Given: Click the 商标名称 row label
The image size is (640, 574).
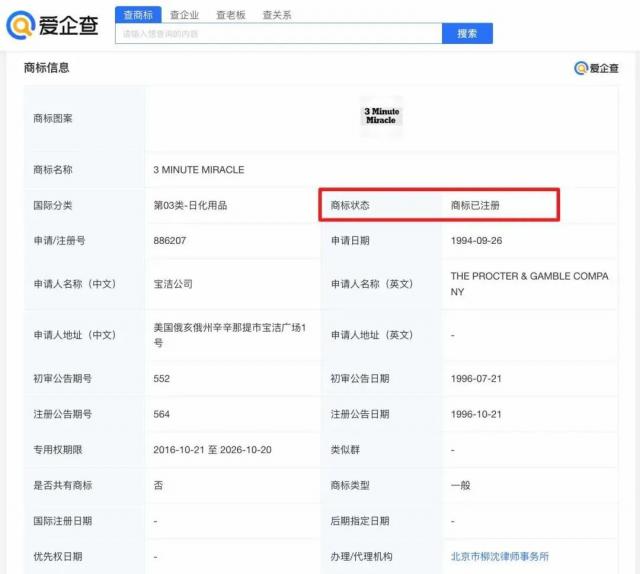Looking at the screenshot, I should coord(53,170).
